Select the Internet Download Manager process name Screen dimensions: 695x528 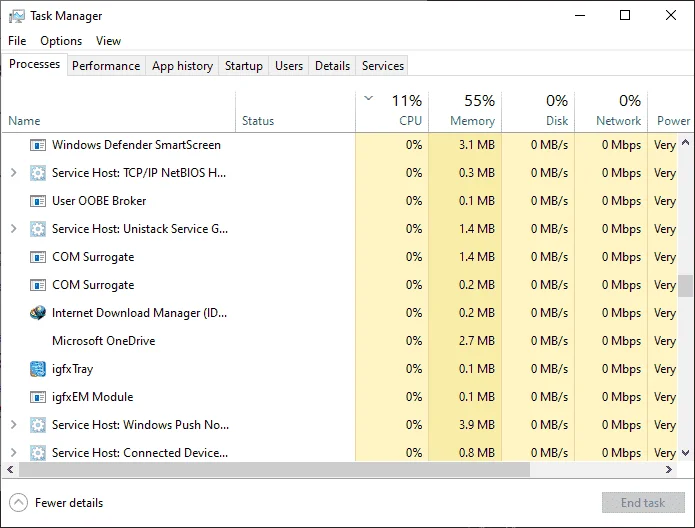pyautogui.click(x=139, y=313)
